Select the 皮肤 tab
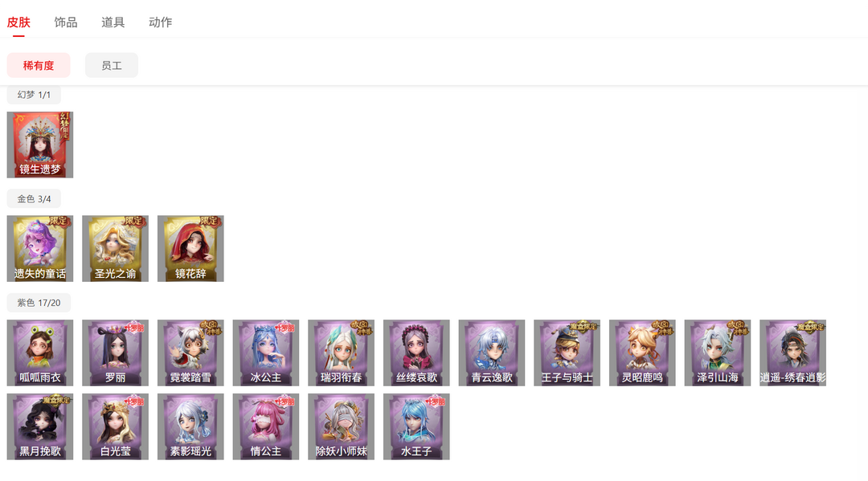 [x=18, y=22]
